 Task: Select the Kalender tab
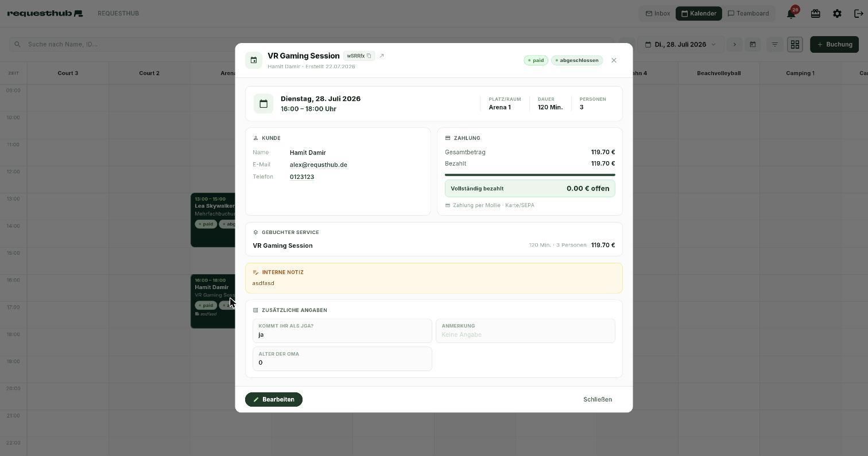pos(699,14)
